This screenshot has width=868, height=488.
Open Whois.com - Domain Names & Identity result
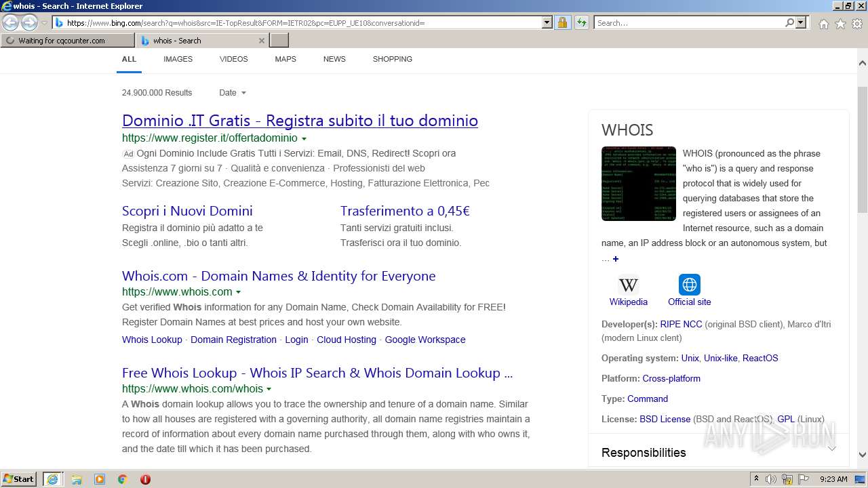pos(279,276)
